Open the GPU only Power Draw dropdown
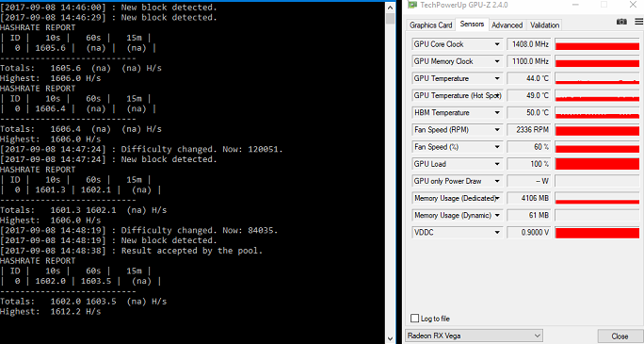This screenshot has width=644, height=344. pos(497,181)
